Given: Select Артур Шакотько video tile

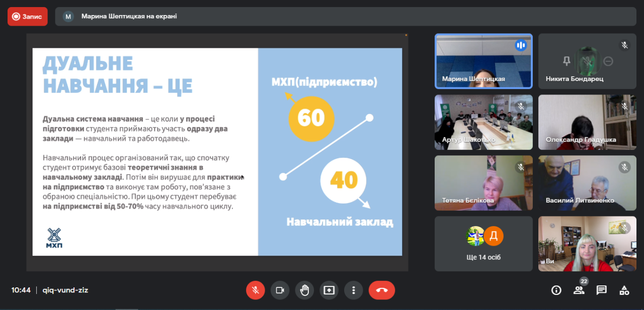Looking at the screenshot, I should coord(484,122).
